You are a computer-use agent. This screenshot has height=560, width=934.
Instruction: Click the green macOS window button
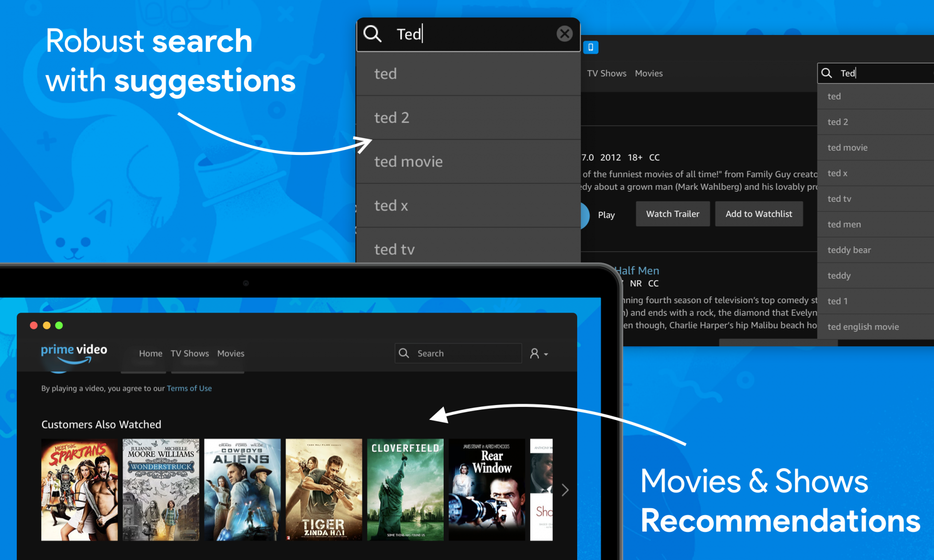(59, 325)
